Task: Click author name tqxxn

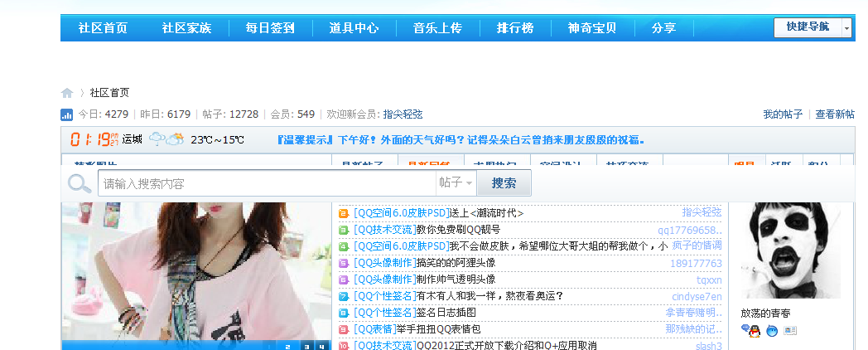Action: coord(709,280)
